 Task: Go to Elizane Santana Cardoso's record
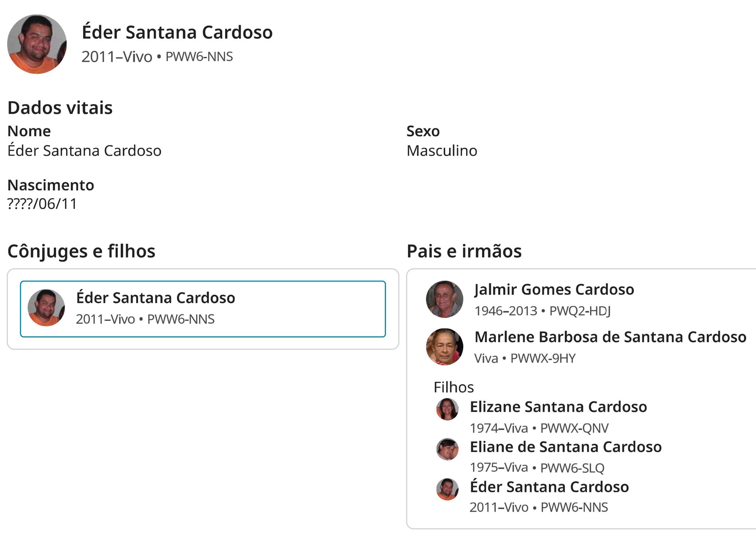pyautogui.click(x=558, y=407)
